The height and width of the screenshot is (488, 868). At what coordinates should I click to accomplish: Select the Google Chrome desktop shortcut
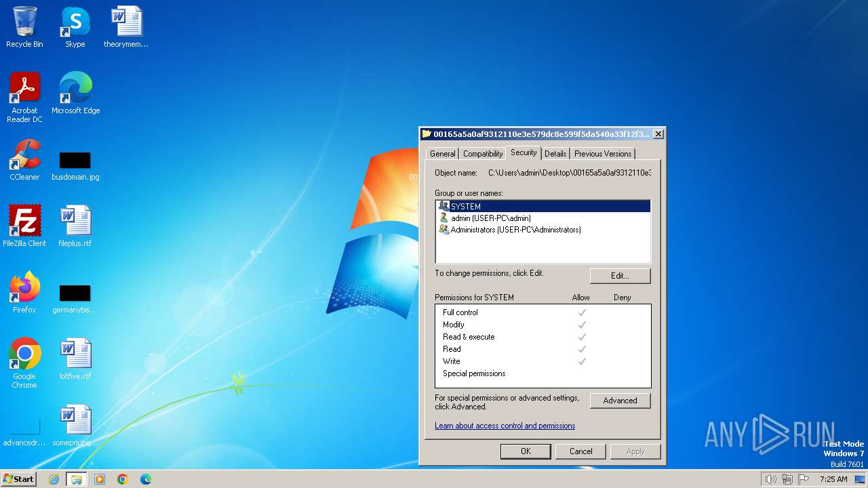(x=24, y=363)
